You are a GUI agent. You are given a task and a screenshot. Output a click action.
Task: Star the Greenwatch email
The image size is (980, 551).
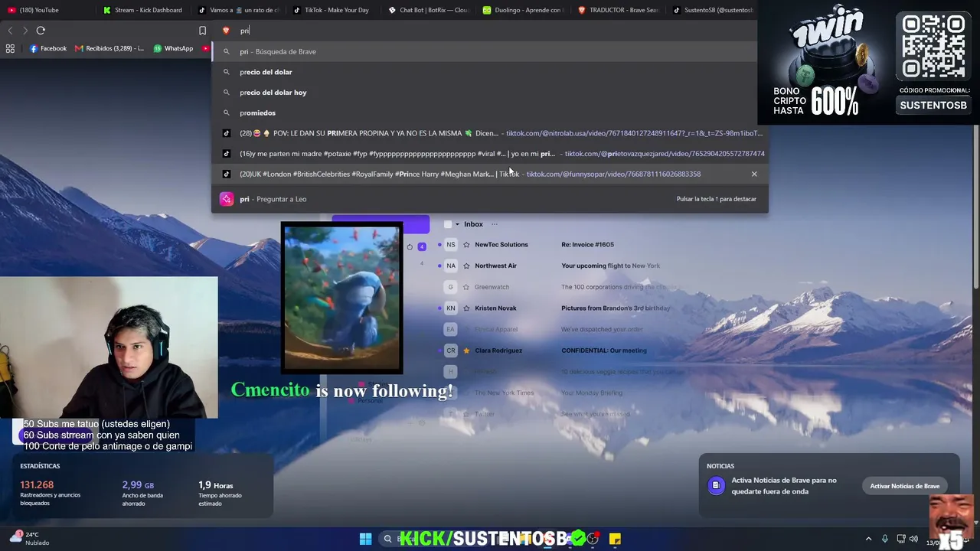coord(466,287)
